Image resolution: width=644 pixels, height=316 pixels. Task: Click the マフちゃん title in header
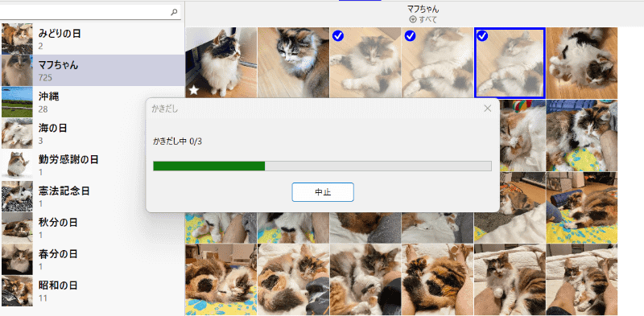point(423,9)
